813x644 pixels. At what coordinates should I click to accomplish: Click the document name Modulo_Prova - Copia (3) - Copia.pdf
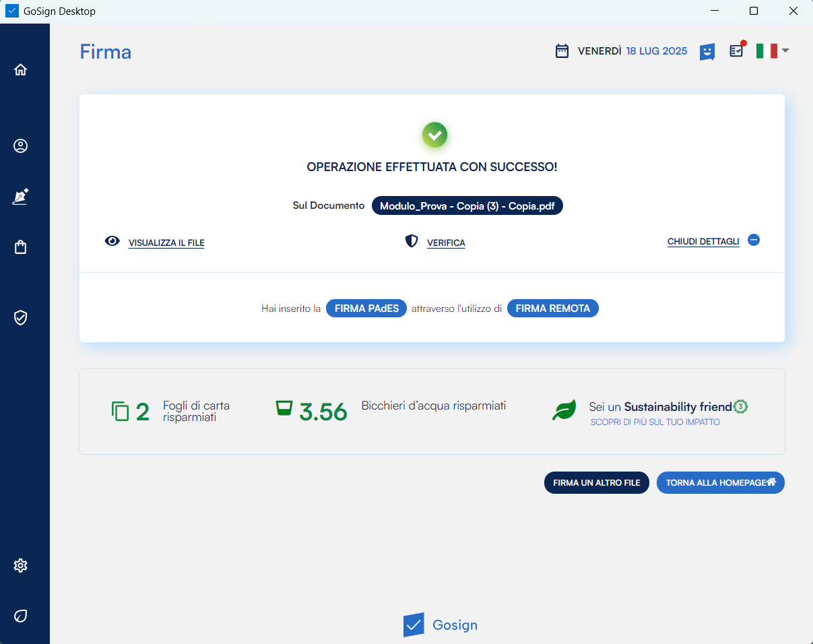coord(467,206)
